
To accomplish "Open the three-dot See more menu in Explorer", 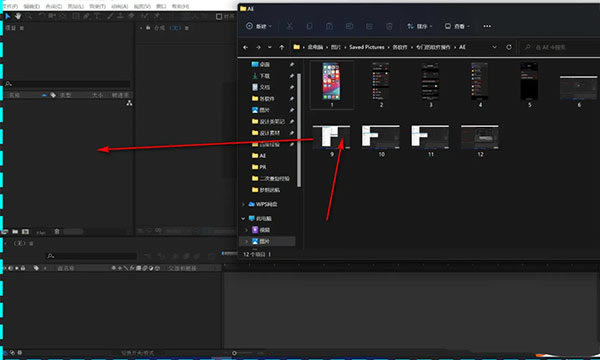I will (x=487, y=26).
